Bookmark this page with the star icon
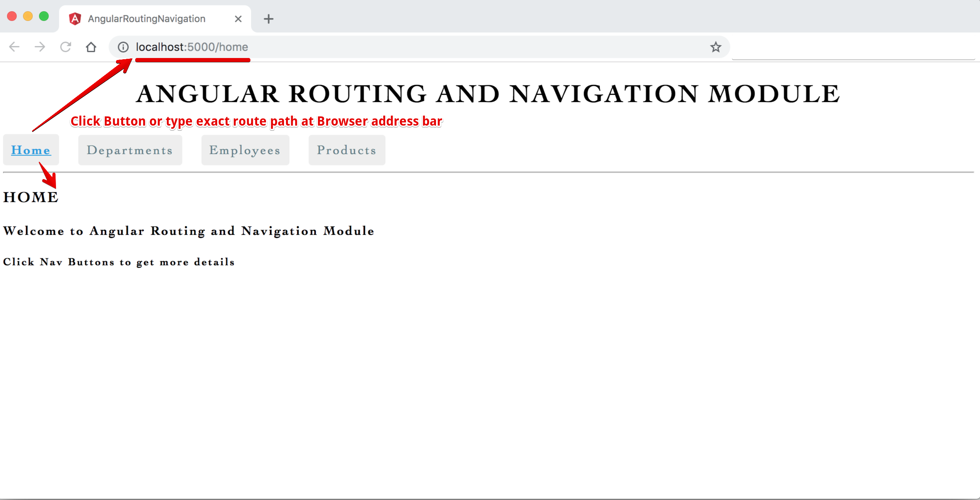 pos(716,47)
